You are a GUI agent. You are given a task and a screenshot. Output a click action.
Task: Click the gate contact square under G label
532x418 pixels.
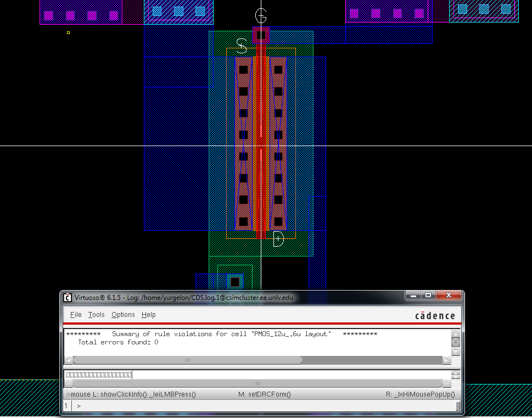click(261, 35)
